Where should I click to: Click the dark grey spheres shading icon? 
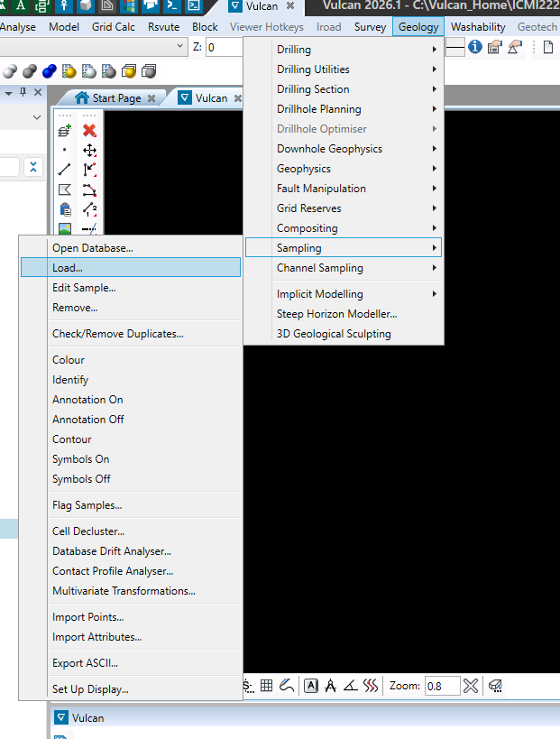tap(30, 71)
